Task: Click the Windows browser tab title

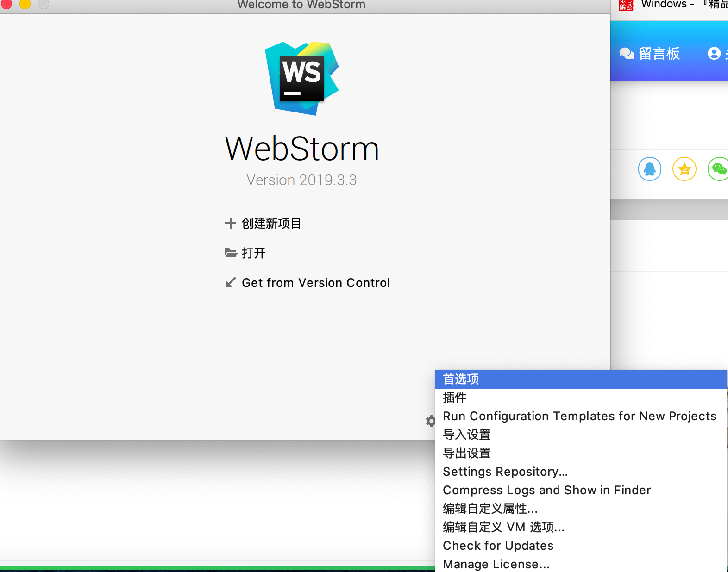Action: point(684,4)
